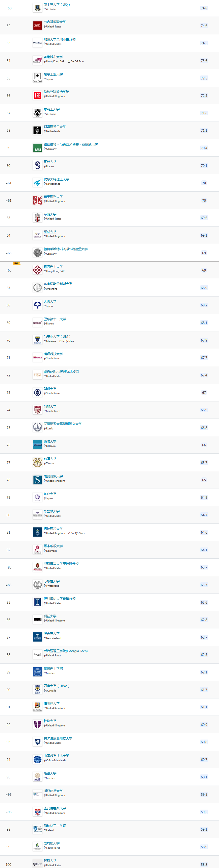
Task: Click the Tokyo Tech logo
Action: pyautogui.click(x=37, y=77)
